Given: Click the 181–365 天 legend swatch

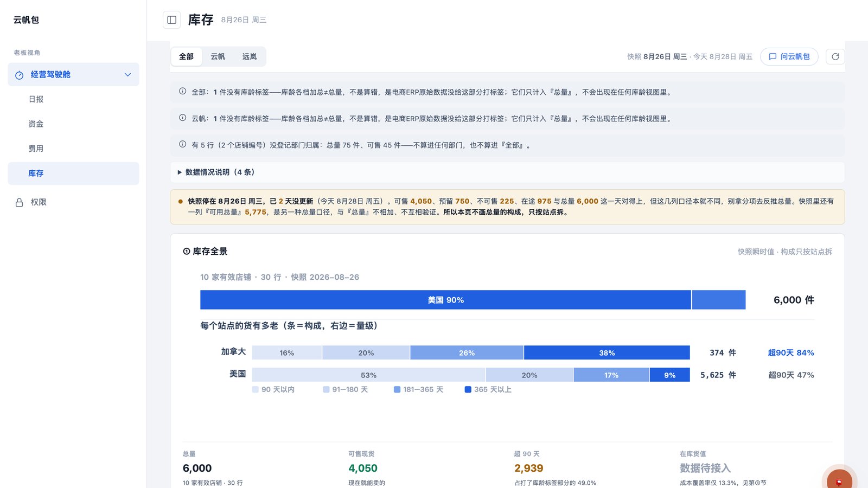Looking at the screenshot, I should click(x=397, y=389).
